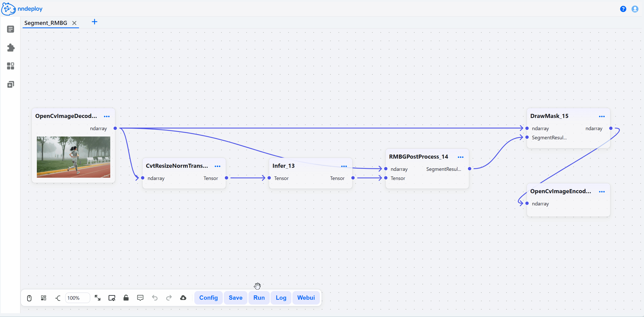644x317 pixels.
Task: Open DrawMask_15 node three-dot menu
Action: (602, 116)
